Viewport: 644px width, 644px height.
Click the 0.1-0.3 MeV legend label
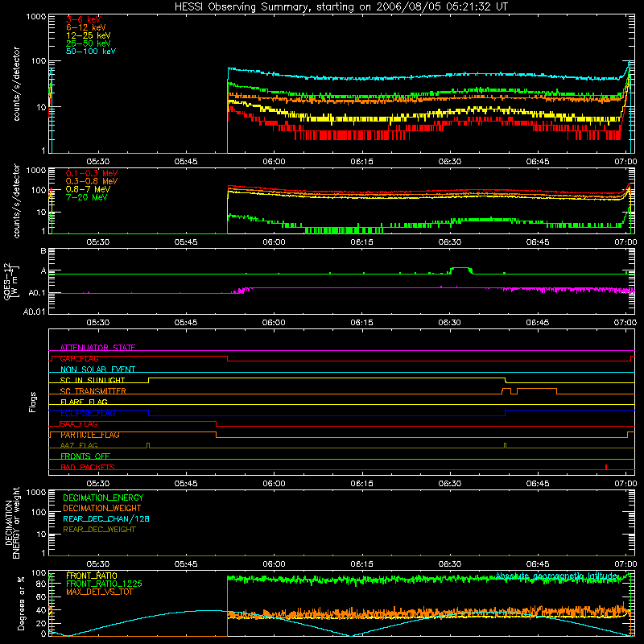click(x=92, y=173)
